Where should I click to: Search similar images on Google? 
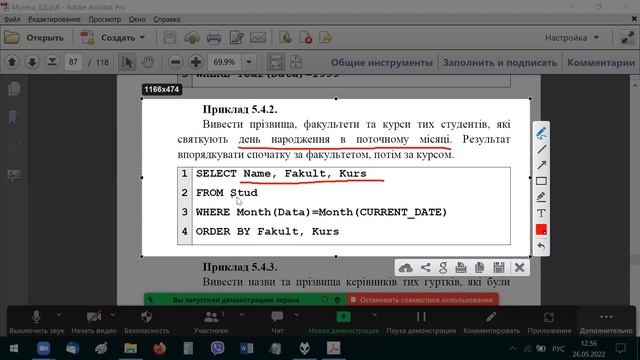click(443, 268)
